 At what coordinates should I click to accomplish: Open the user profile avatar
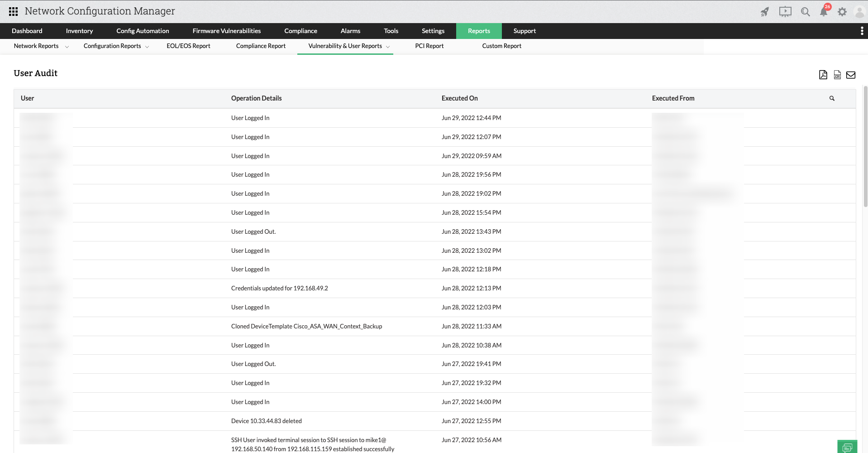859,12
